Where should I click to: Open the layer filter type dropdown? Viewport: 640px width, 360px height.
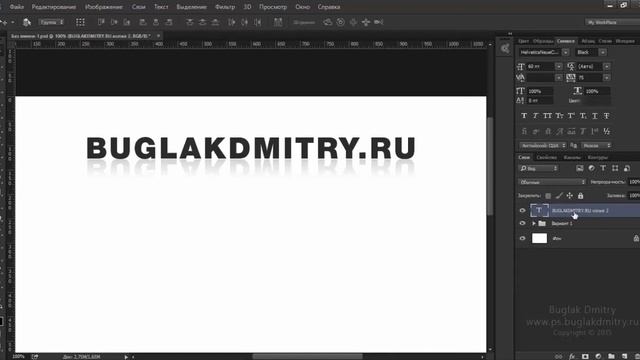click(x=538, y=168)
